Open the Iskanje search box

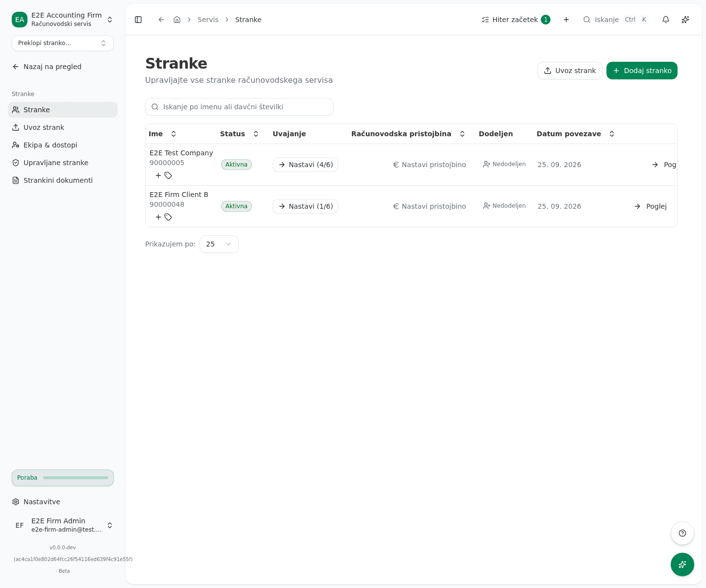pos(616,20)
